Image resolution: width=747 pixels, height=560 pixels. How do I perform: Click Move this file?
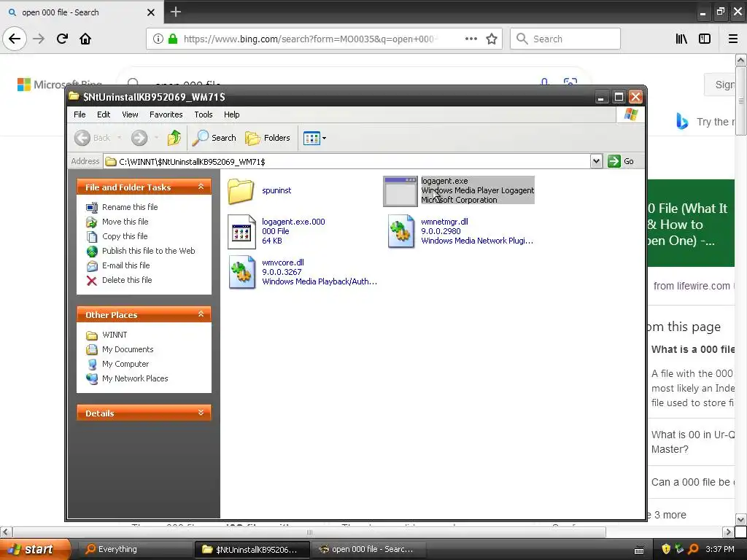(x=125, y=222)
